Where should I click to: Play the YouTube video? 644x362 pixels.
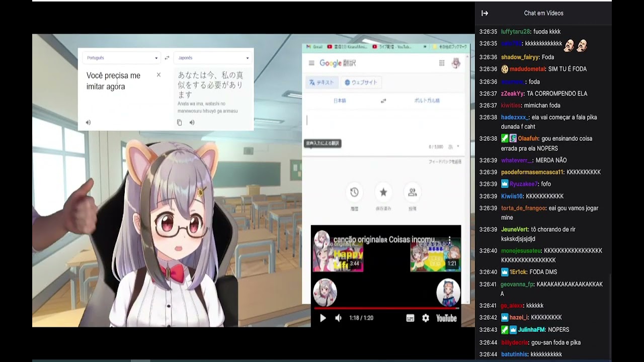click(323, 318)
